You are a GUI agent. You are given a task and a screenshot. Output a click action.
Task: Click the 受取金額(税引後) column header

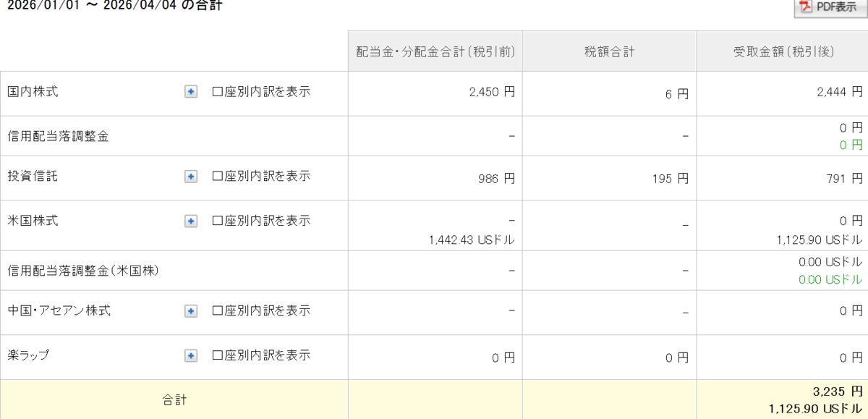pyautogui.click(x=782, y=51)
